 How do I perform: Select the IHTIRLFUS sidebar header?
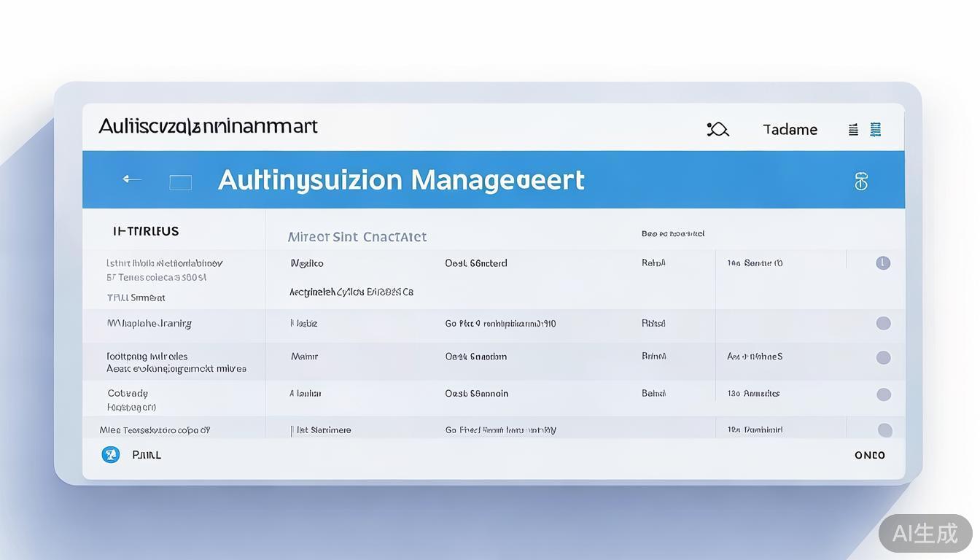[146, 231]
